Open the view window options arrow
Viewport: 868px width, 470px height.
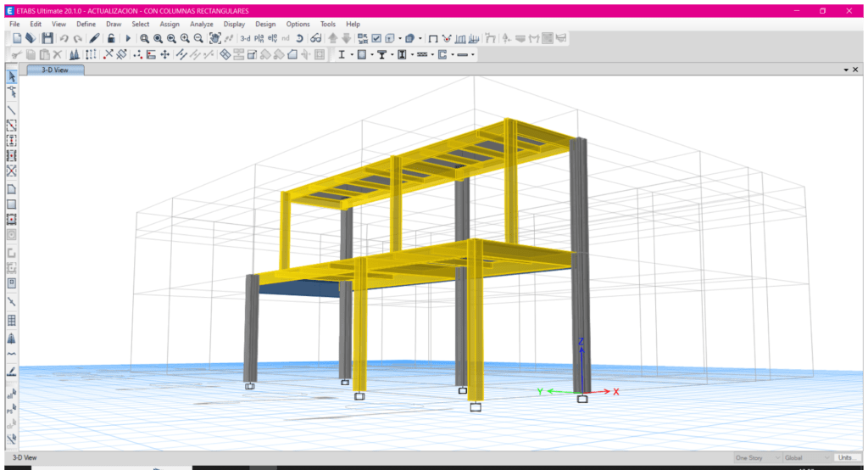pyautogui.click(x=846, y=70)
